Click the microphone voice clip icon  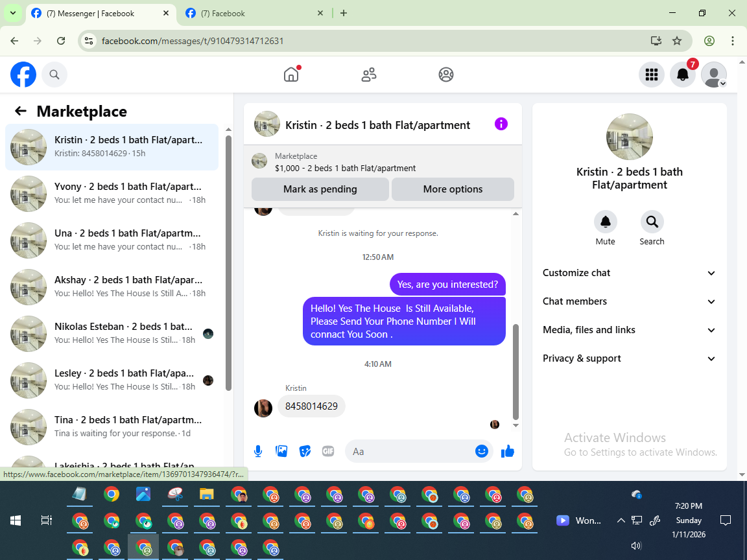coord(258,451)
